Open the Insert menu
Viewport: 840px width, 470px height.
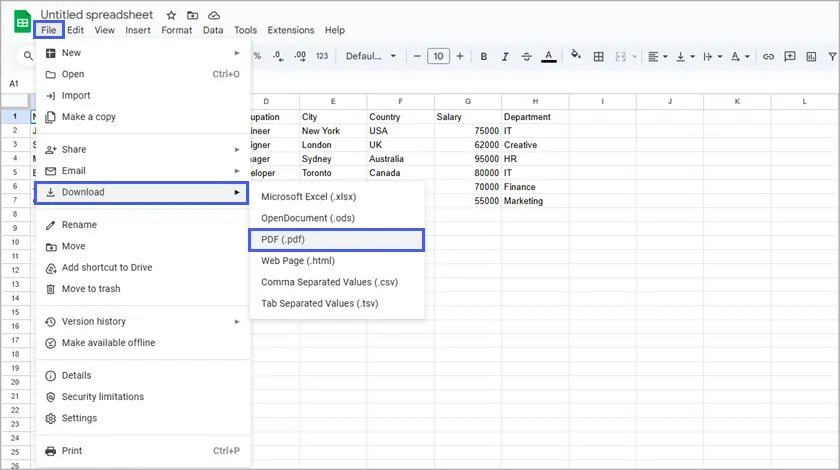pos(138,30)
